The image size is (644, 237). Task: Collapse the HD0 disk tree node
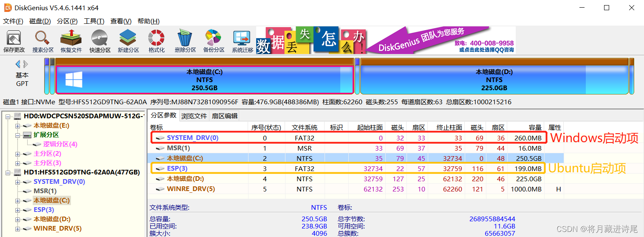[x=8, y=116]
